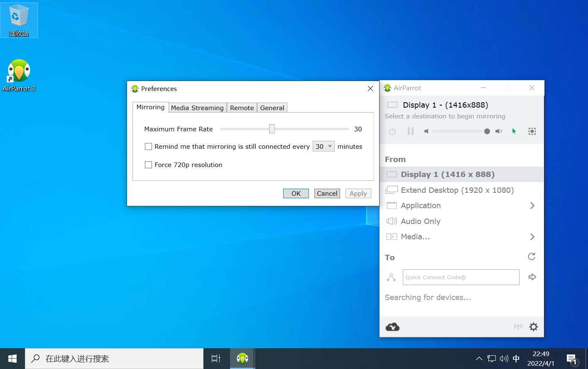Click the Maximum Frame Rate slider handle

[x=272, y=129]
